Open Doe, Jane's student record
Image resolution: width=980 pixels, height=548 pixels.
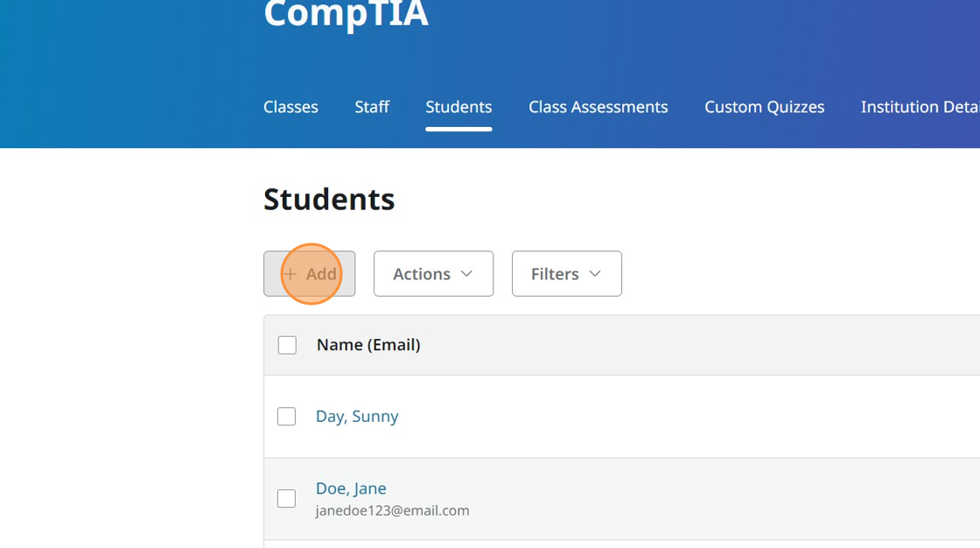click(x=351, y=488)
